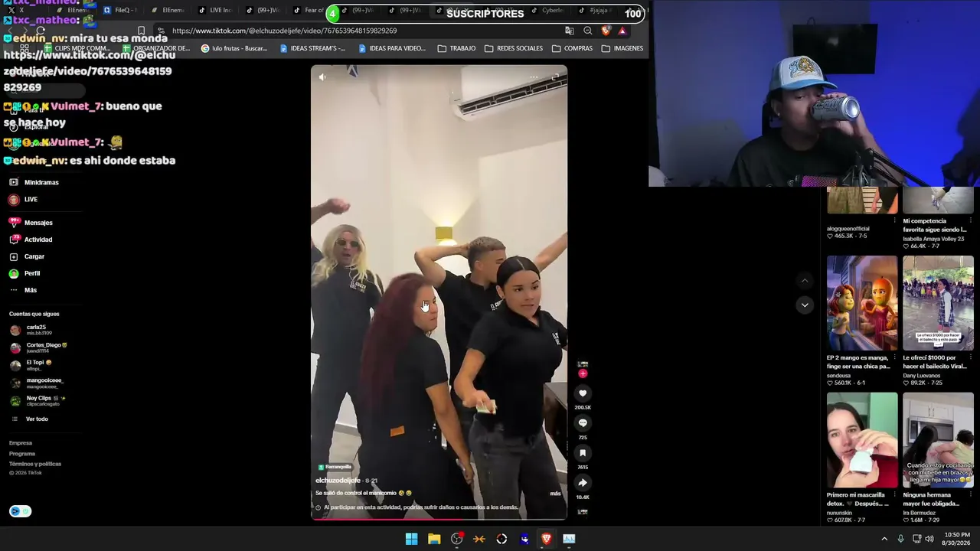Open the IMAGENES bookmarks folder
The height and width of the screenshot is (551, 980).
622,48
